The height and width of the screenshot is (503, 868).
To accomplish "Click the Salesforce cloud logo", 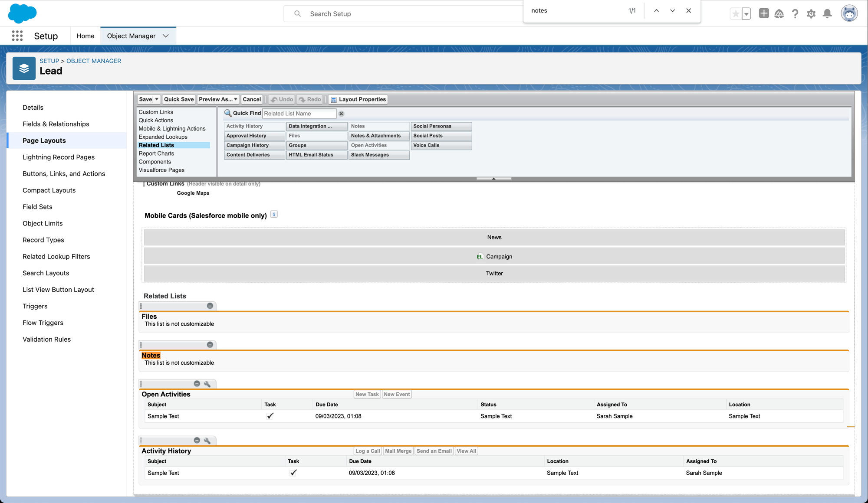I will (23, 13).
